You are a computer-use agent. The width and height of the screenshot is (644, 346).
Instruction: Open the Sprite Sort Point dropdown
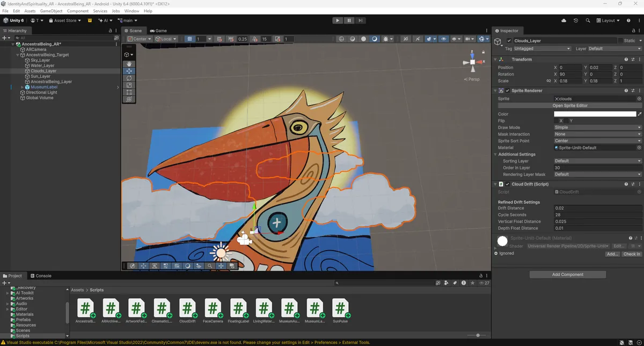[597, 141]
